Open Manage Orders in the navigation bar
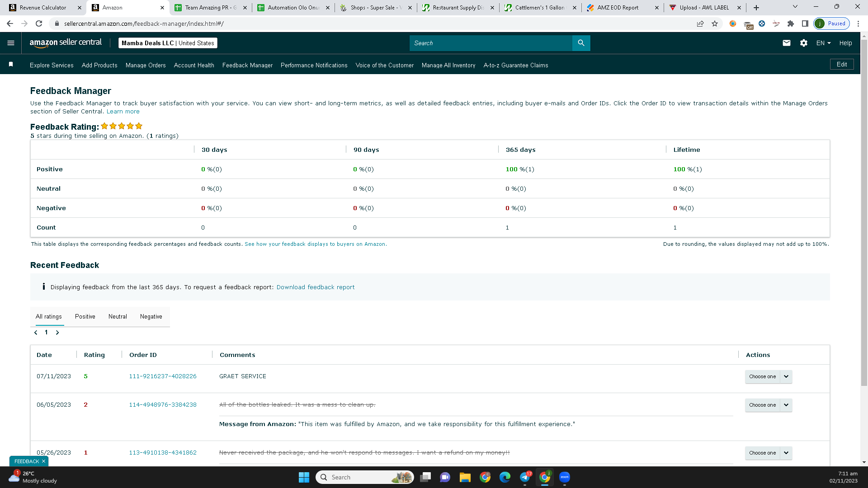The height and width of the screenshot is (488, 868). click(146, 65)
